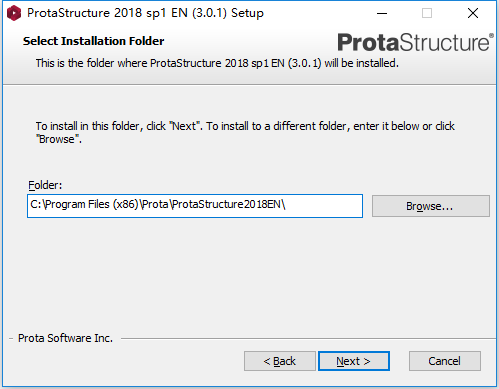This screenshot has width=499, height=389.
Task: Click the 'Select Installation Folder' heading
Action: 93,41
